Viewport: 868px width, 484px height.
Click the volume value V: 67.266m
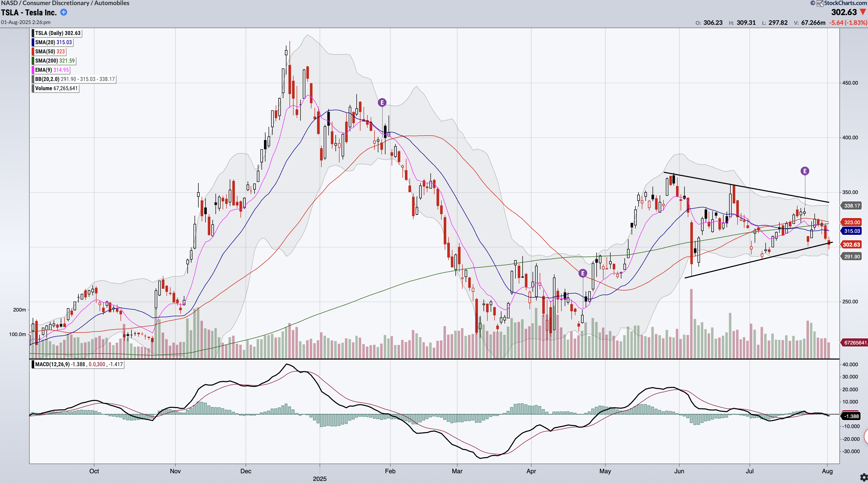(809, 22)
